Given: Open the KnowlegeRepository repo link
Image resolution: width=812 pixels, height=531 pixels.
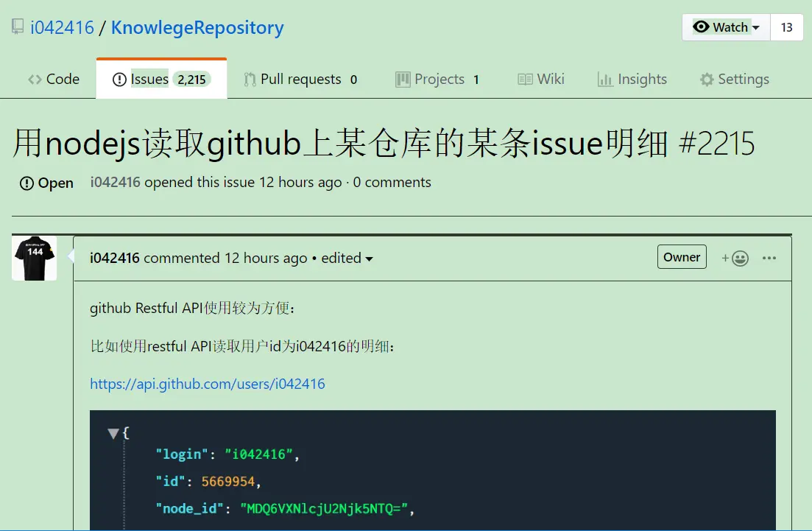Looking at the screenshot, I should click(x=197, y=27).
